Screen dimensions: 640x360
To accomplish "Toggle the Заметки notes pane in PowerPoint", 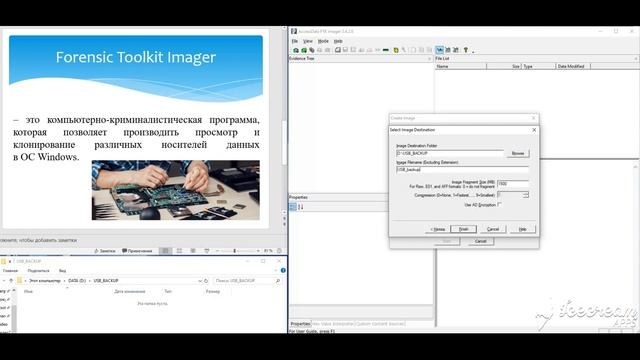I will coord(105,251).
